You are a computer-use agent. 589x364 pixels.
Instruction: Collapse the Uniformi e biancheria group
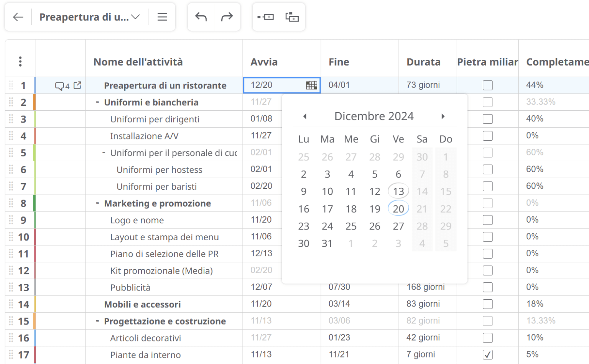[97, 102]
